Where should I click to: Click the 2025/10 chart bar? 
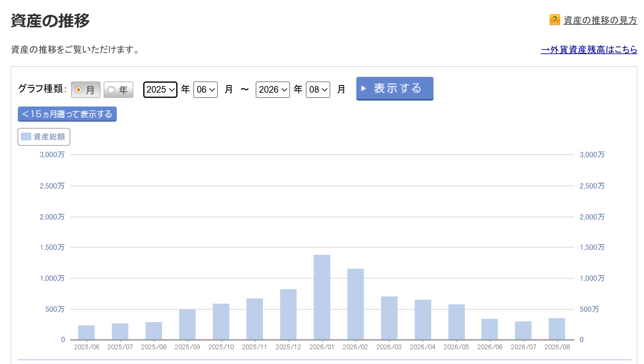[x=221, y=321]
